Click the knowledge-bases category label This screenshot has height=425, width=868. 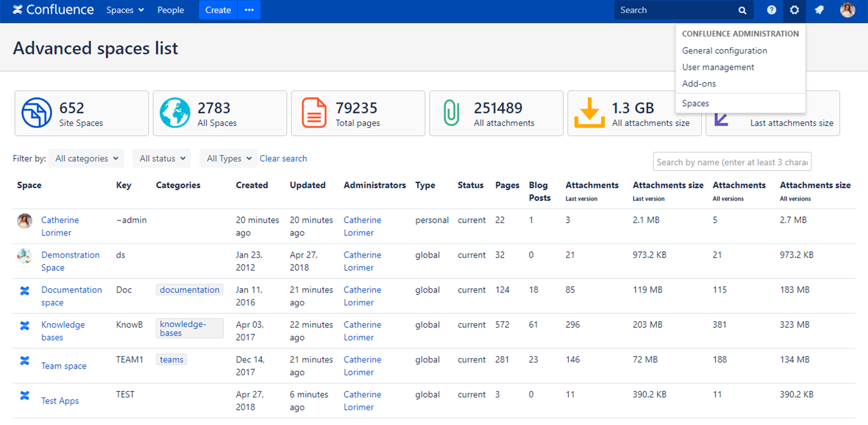coord(189,328)
